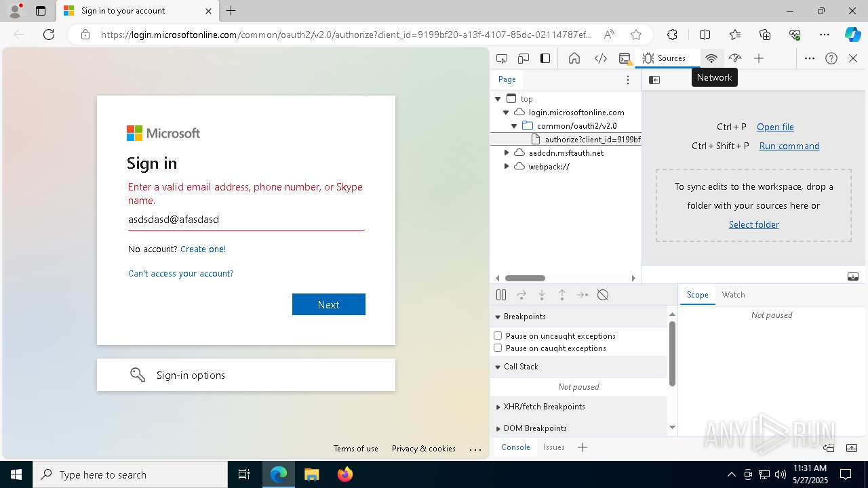Image resolution: width=868 pixels, height=488 pixels.
Task: Open Edge split screen icon
Action: pos(705,35)
